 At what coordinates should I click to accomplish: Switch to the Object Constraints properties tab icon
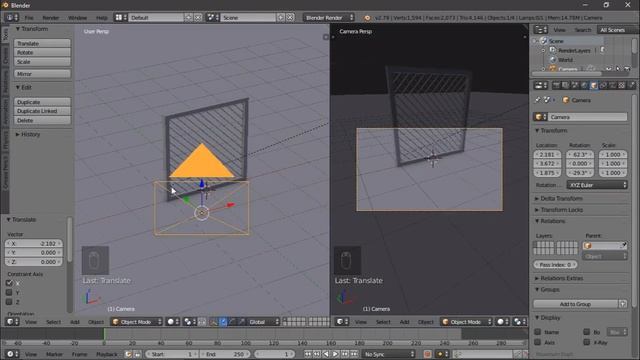[603, 85]
